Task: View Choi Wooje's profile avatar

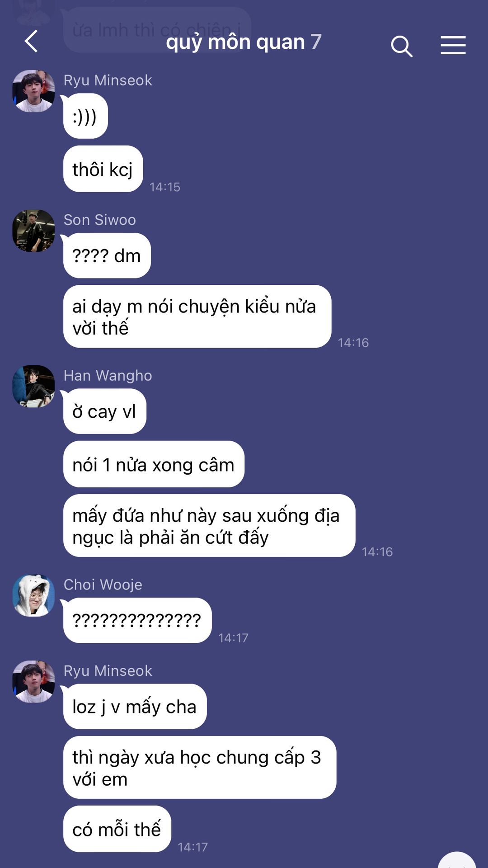Action: click(33, 595)
